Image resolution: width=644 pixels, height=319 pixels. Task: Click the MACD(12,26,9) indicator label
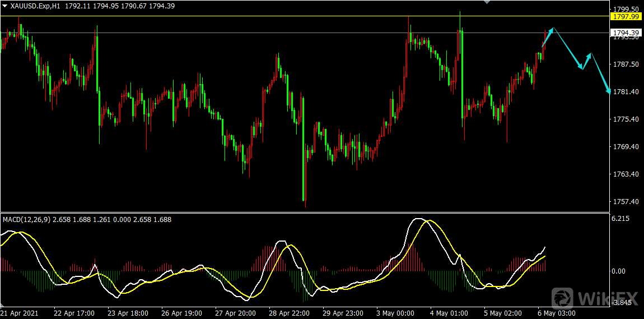26,219
